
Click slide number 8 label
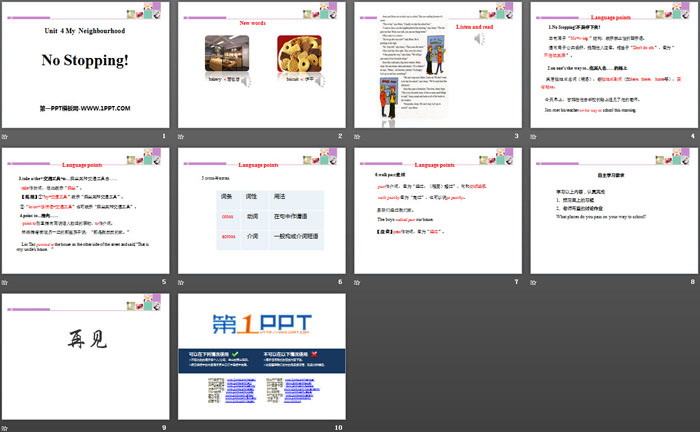[693, 282]
